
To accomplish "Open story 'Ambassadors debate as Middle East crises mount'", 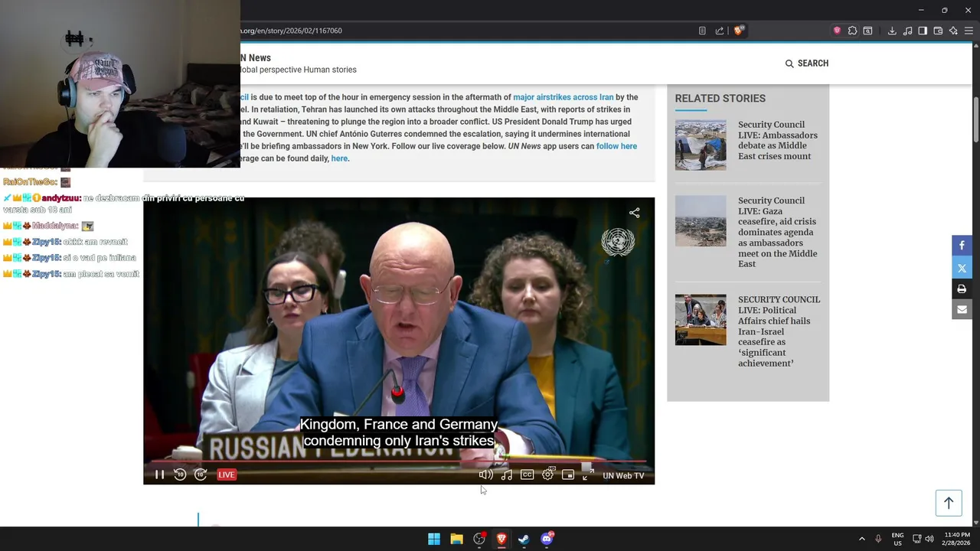I will [777, 140].
